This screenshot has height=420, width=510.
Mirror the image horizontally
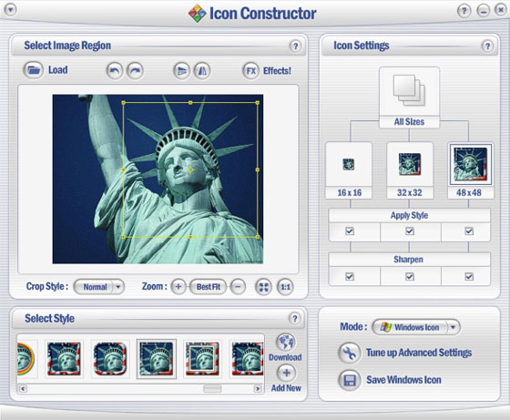(202, 70)
